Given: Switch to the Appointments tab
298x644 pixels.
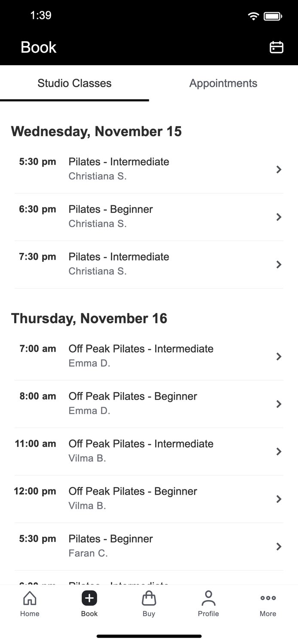Looking at the screenshot, I should coord(223,83).
